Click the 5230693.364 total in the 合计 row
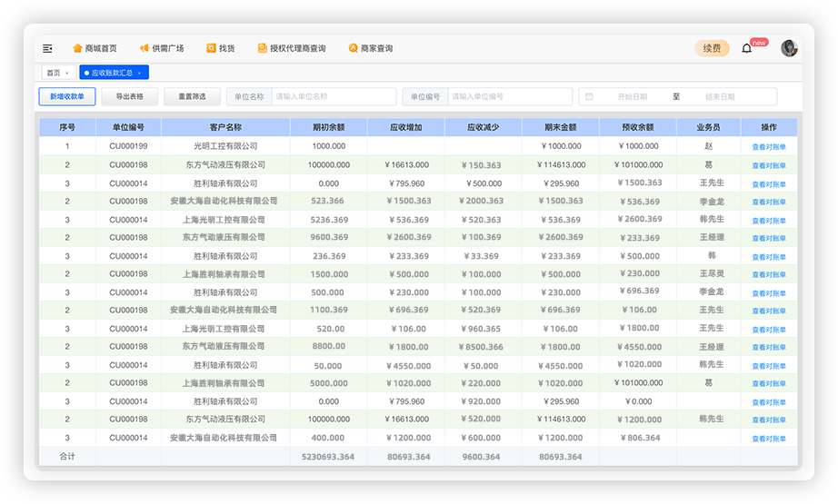 click(328, 457)
